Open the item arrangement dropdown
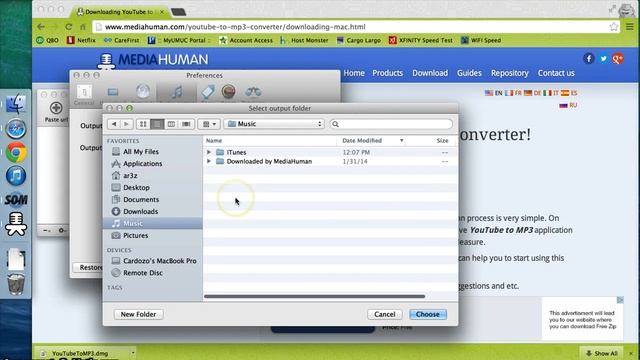The height and width of the screenshot is (360, 640). [x=209, y=124]
